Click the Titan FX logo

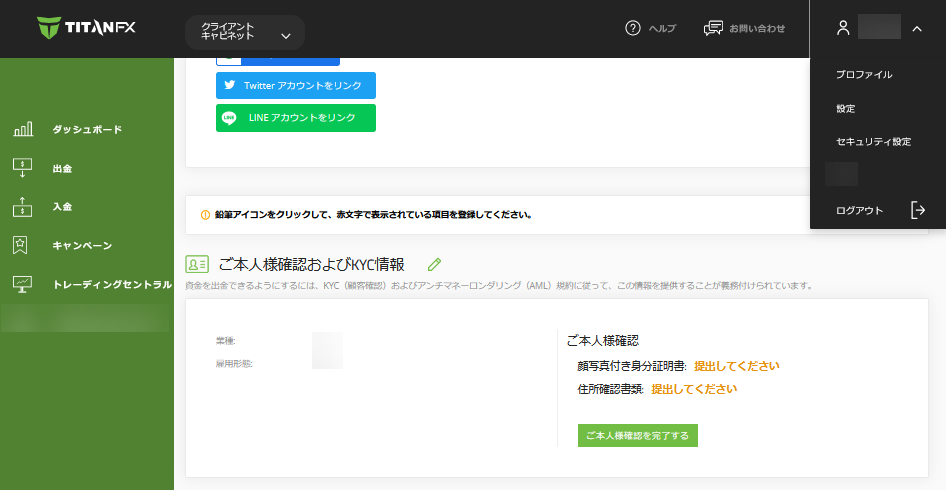86,28
